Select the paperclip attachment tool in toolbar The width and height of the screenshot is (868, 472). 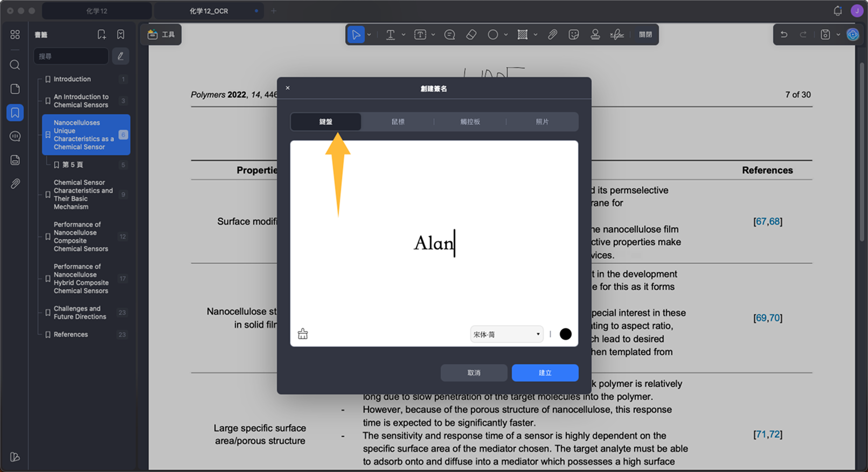point(552,34)
